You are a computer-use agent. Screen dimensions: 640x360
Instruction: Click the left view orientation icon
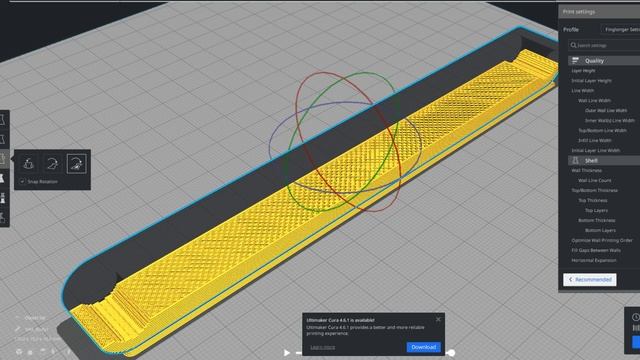(54, 351)
